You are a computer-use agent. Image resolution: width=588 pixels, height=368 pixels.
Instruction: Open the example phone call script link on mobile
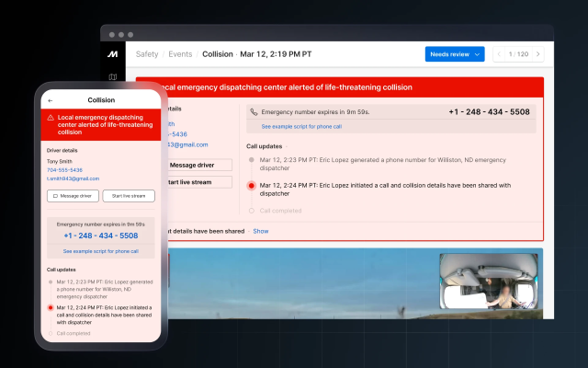tap(101, 250)
